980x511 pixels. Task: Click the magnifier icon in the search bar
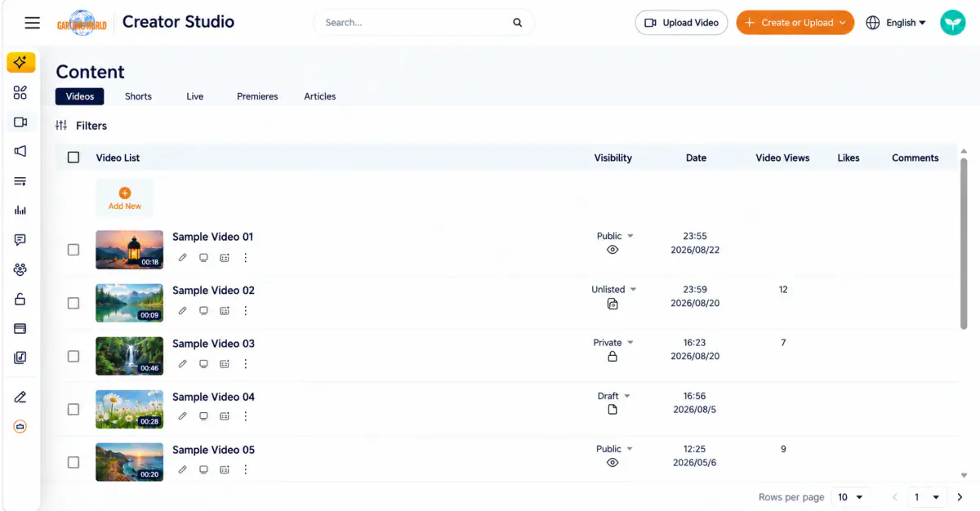tap(517, 23)
